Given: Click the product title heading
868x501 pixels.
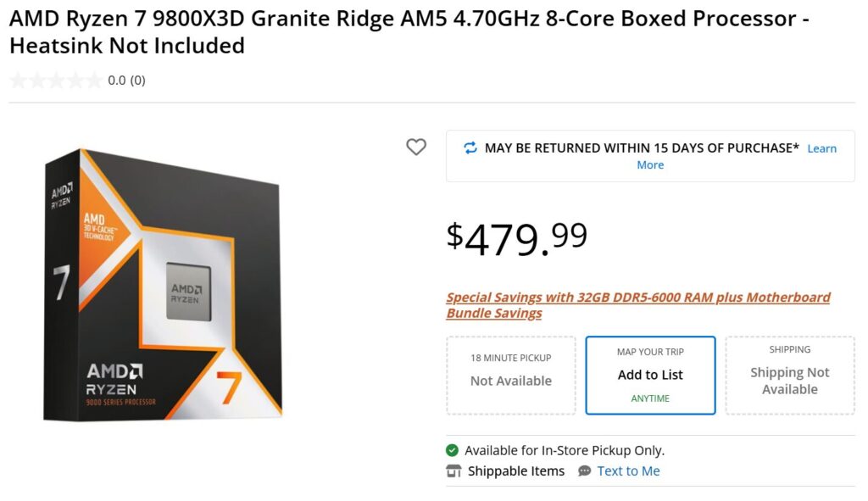Looking at the screenshot, I should (409, 32).
